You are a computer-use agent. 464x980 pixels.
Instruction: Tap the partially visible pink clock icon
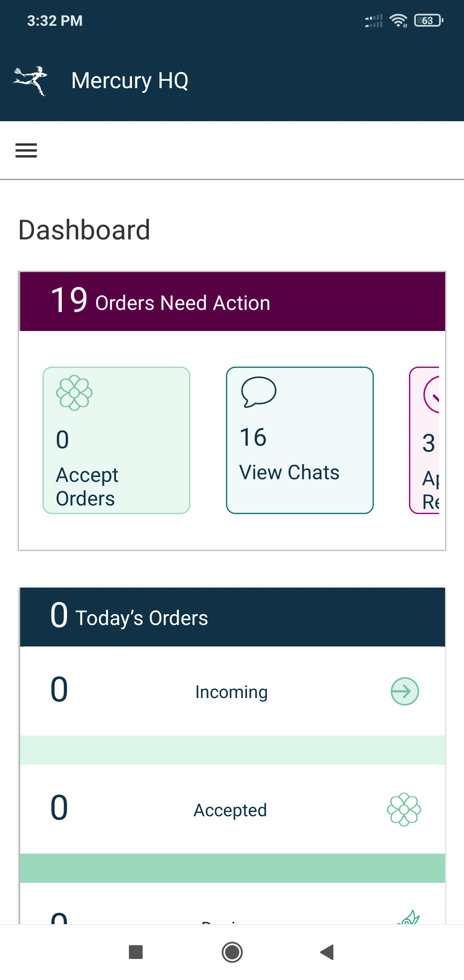(x=431, y=394)
